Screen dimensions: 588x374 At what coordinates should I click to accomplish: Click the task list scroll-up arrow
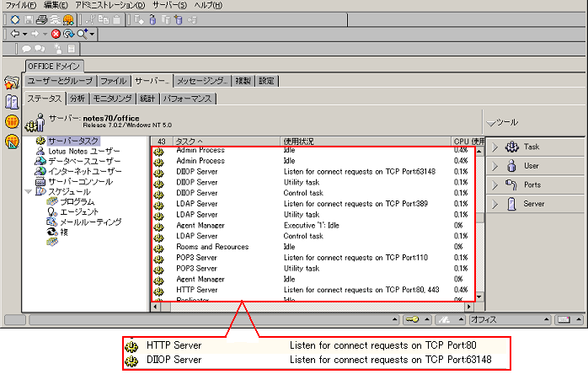click(479, 151)
